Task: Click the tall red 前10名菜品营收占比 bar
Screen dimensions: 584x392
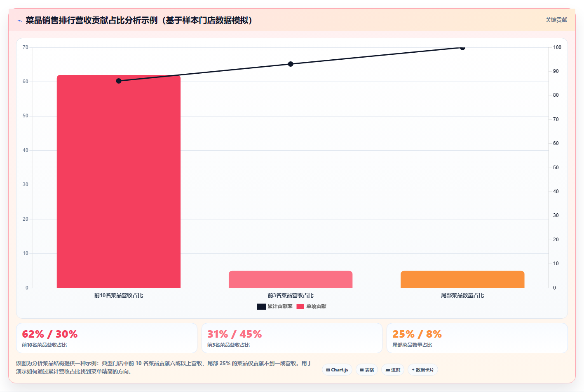Action: point(119,182)
